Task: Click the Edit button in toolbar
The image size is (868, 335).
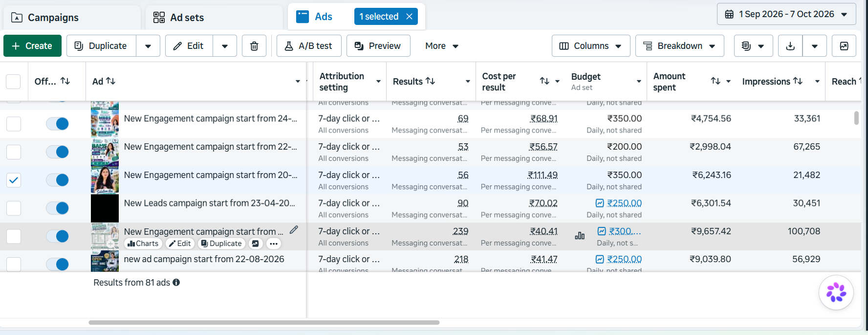Action: (x=189, y=46)
